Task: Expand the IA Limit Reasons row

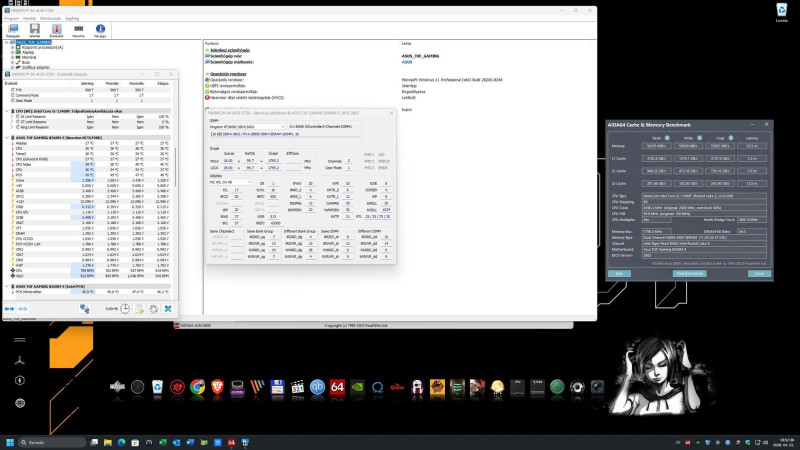Action: pos(12,116)
